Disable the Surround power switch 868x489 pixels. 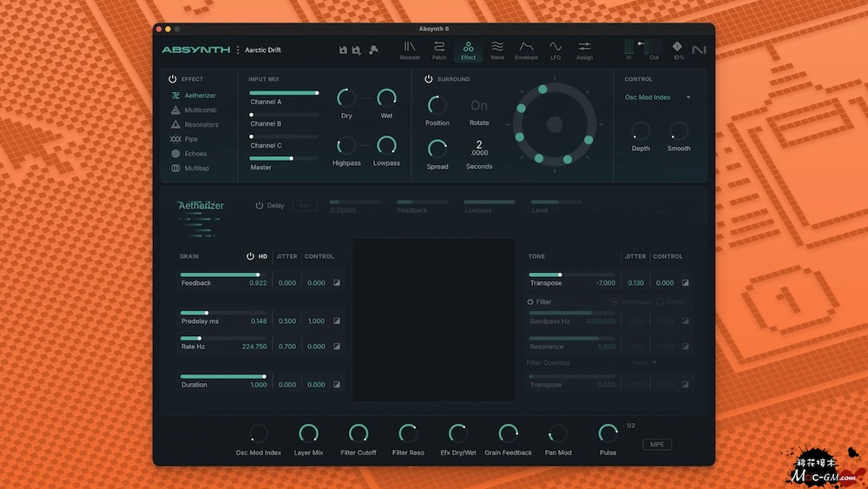point(428,79)
